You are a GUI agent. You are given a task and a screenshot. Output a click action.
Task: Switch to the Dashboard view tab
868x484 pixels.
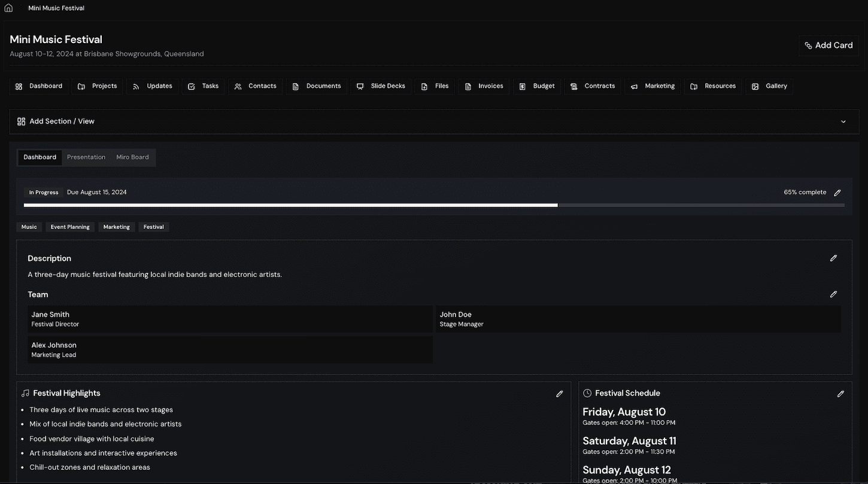pyautogui.click(x=40, y=157)
